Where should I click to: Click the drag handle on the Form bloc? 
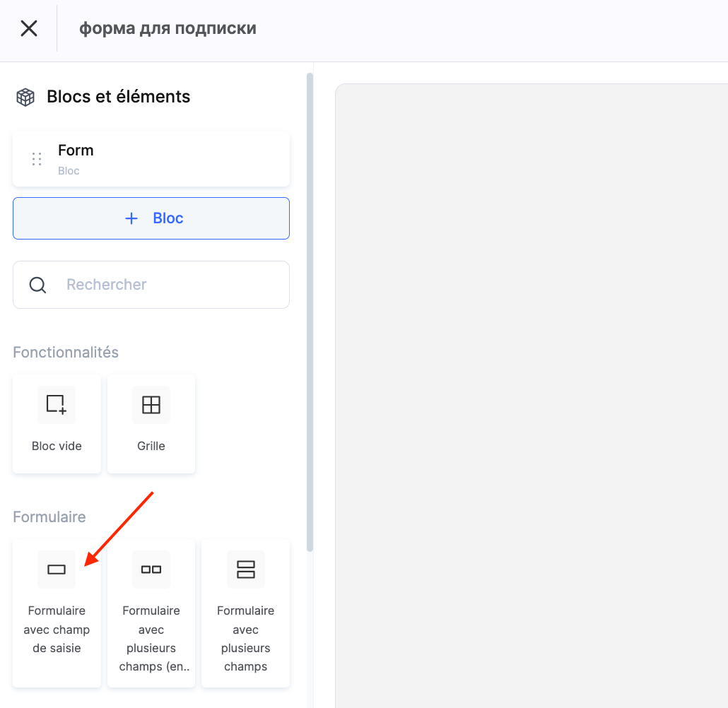(x=37, y=159)
